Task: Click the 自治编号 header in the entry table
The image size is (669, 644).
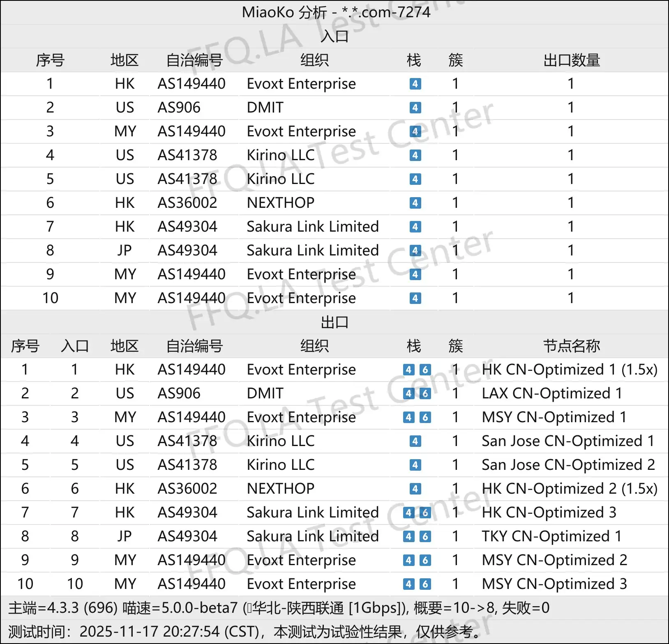Action: pos(194,60)
